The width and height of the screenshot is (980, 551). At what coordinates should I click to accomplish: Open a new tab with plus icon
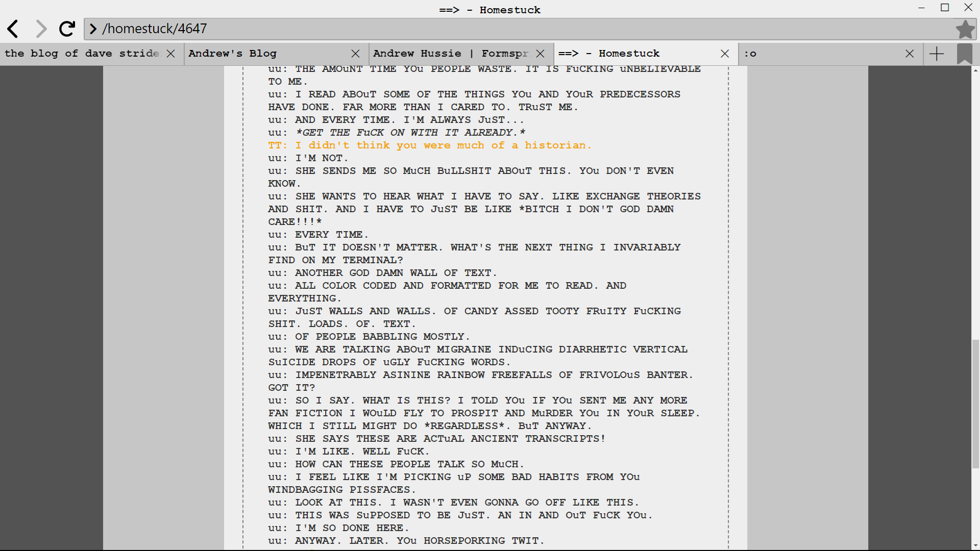[x=937, y=54]
